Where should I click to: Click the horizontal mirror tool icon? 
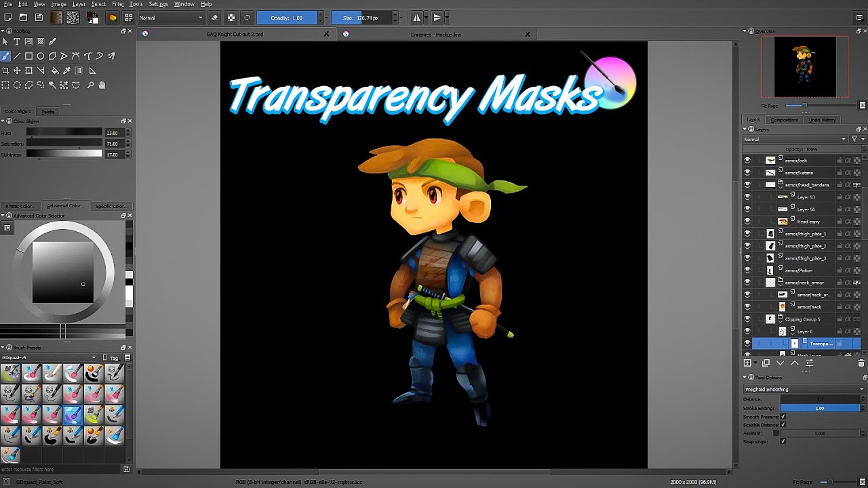tap(417, 18)
